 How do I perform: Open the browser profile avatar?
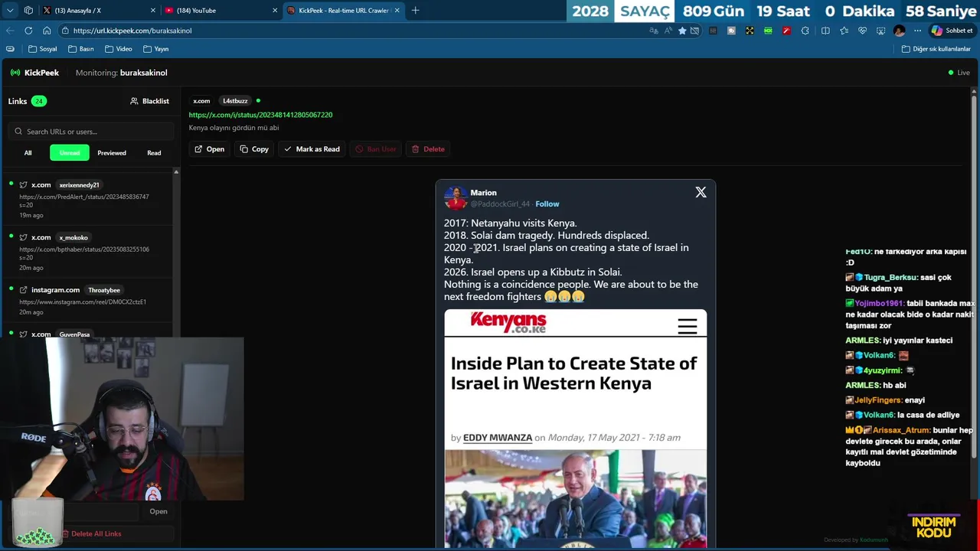click(899, 31)
